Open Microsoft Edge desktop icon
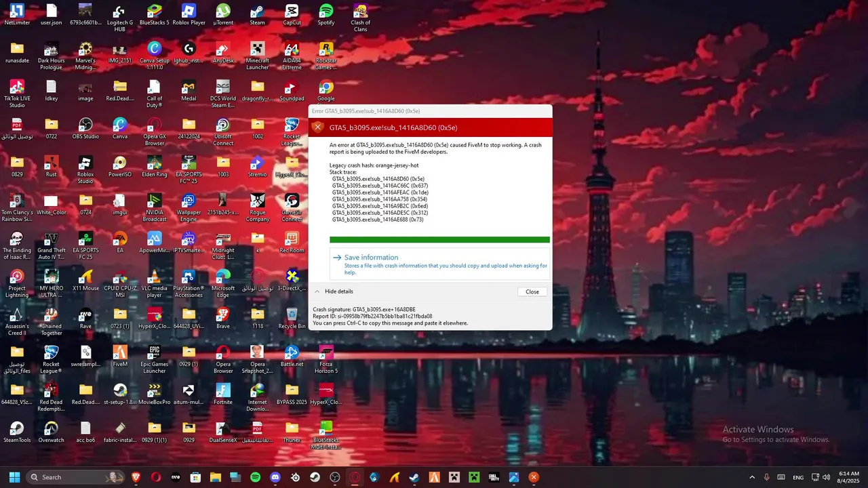This screenshot has width=868, height=488. (223, 283)
